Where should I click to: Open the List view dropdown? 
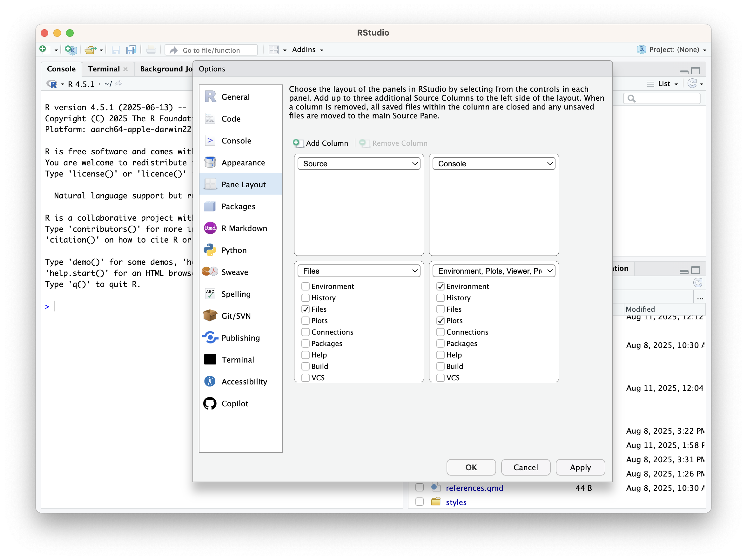663,84
